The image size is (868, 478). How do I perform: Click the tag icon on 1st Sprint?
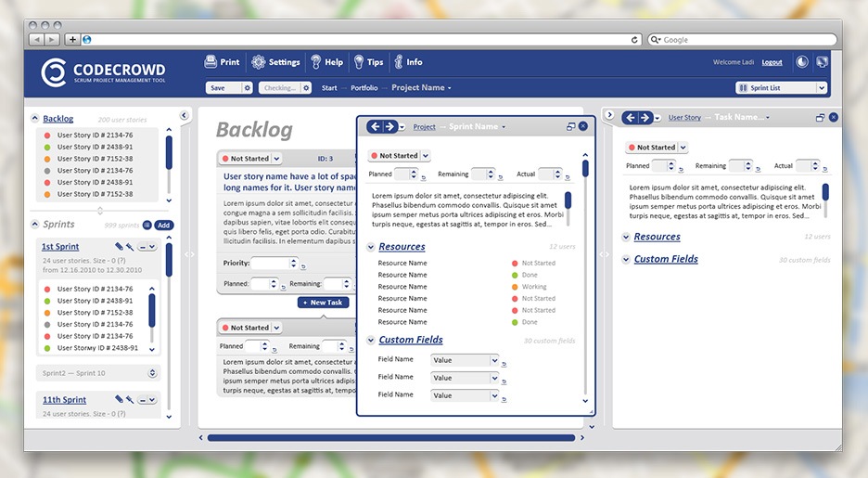119,246
